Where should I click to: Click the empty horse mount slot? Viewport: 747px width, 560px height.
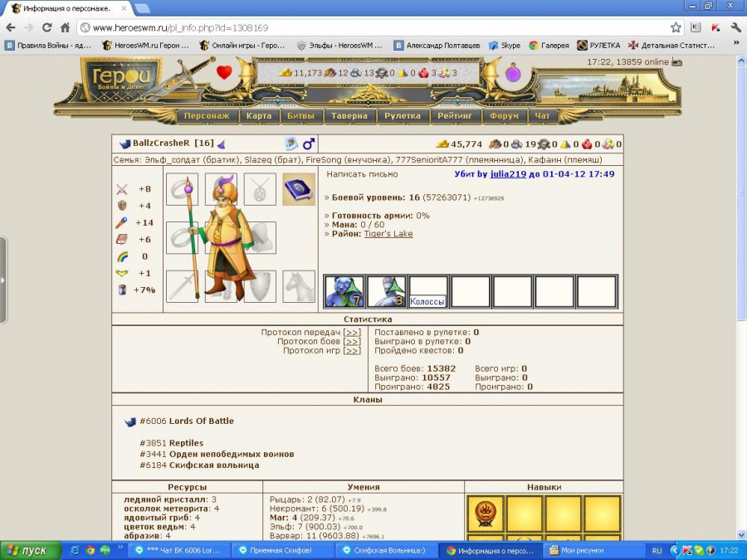tap(299, 286)
